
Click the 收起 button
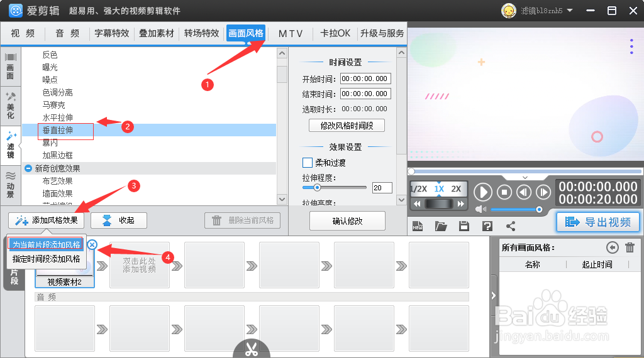(119, 220)
